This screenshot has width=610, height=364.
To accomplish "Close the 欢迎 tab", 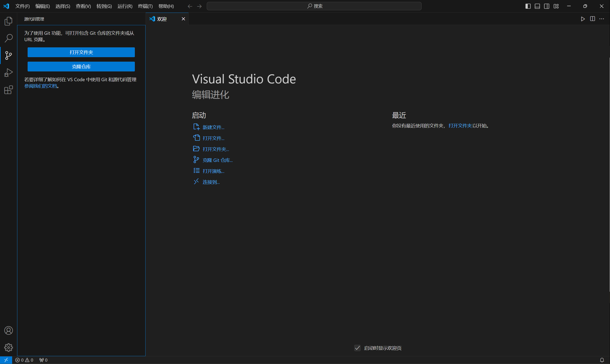I will 183,19.
